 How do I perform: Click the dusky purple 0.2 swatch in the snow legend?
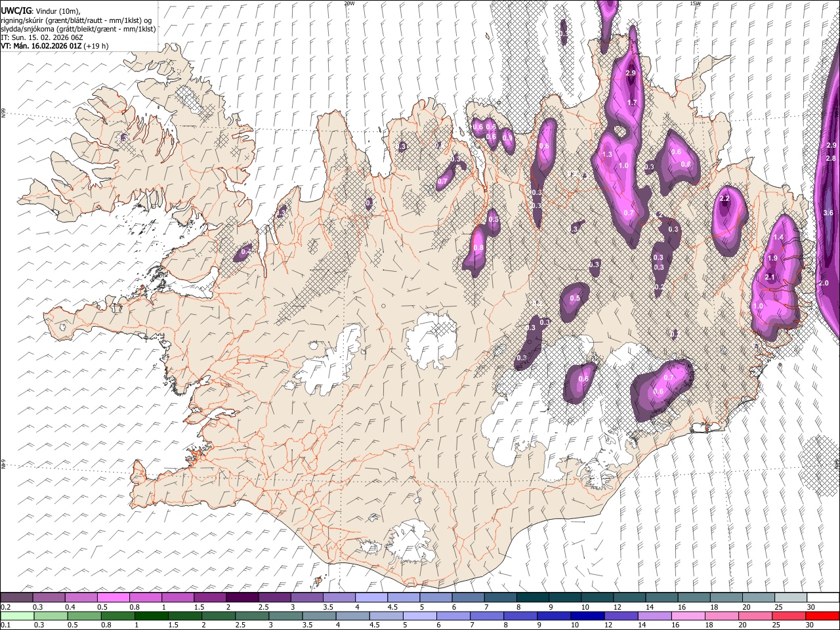click(x=16, y=598)
